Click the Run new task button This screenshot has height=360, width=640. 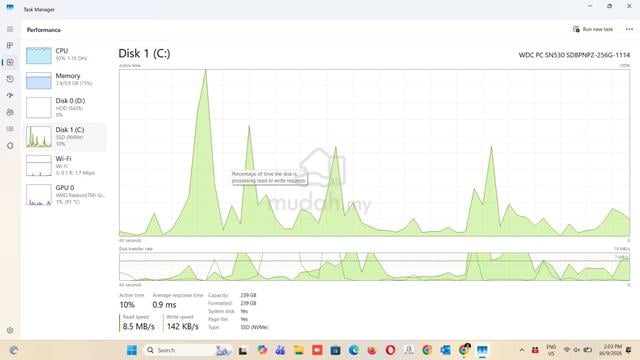[593, 29]
